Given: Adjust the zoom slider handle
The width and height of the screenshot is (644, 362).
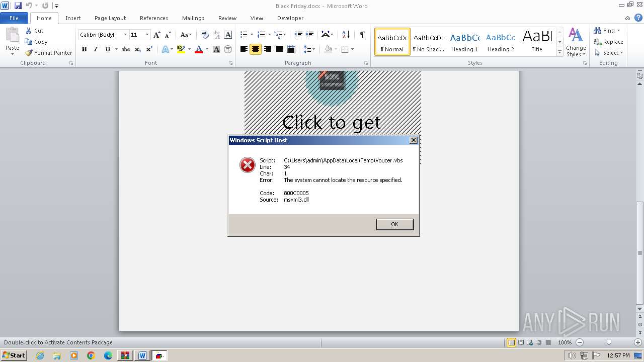Looking at the screenshot, I should tap(609, 342).
